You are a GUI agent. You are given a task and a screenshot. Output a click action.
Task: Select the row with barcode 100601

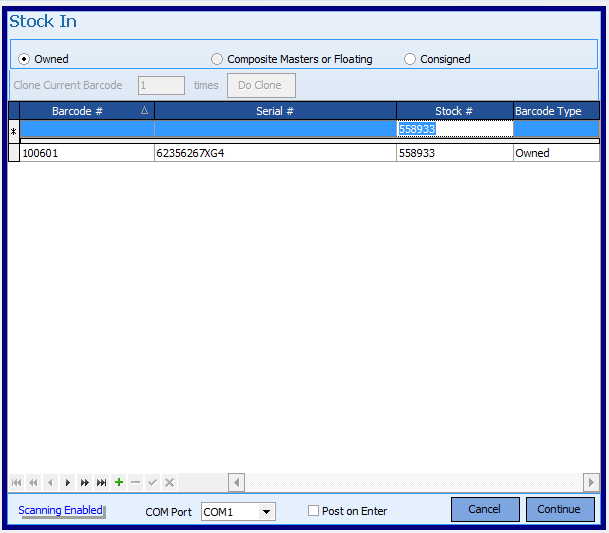tap(87, 154)
